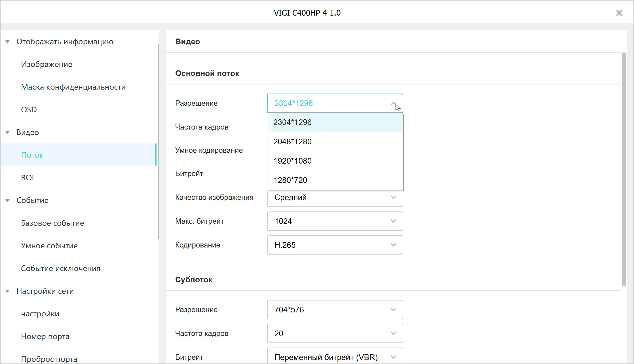
Task: Open the Макс. битрейт dropdown
Action: tap(335, 221)
